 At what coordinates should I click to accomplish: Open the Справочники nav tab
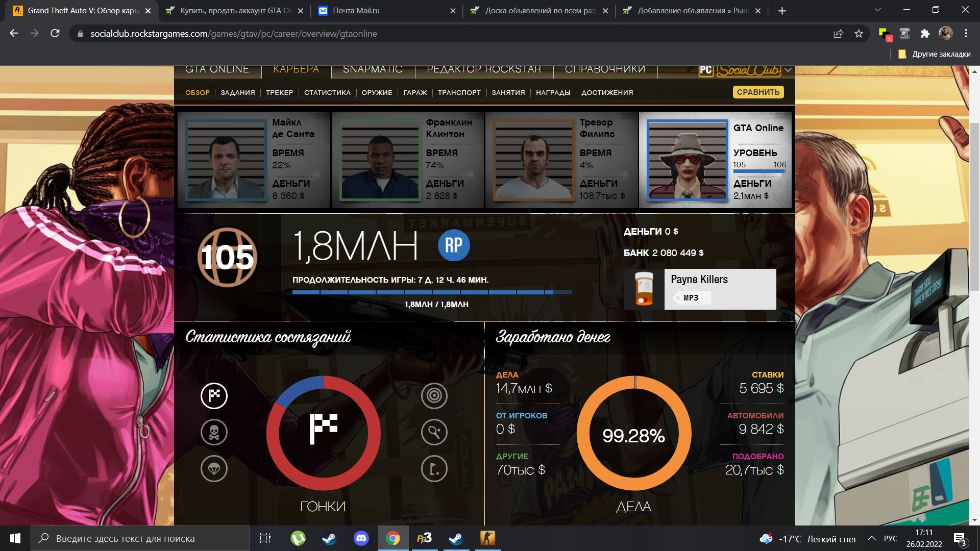coord(605,69)
